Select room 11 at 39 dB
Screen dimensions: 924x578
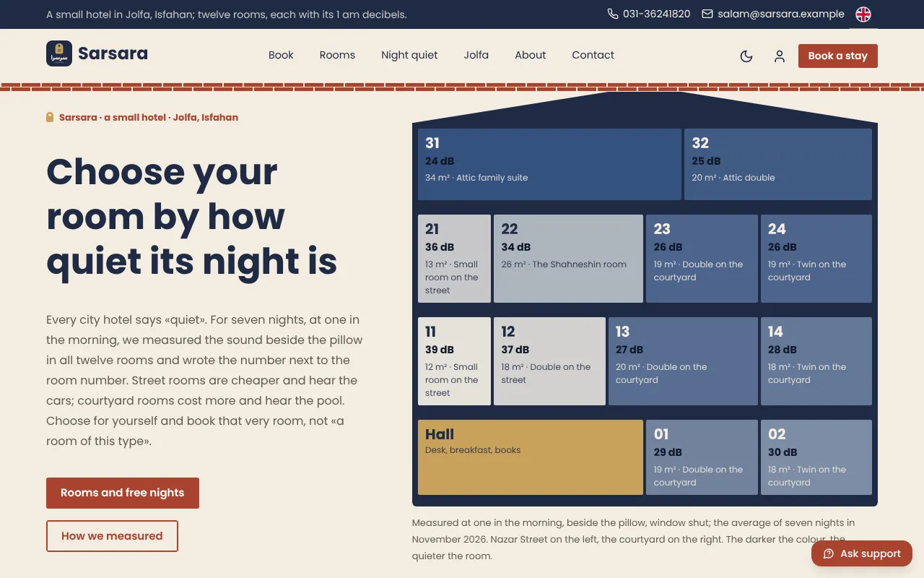click(454, 361)
